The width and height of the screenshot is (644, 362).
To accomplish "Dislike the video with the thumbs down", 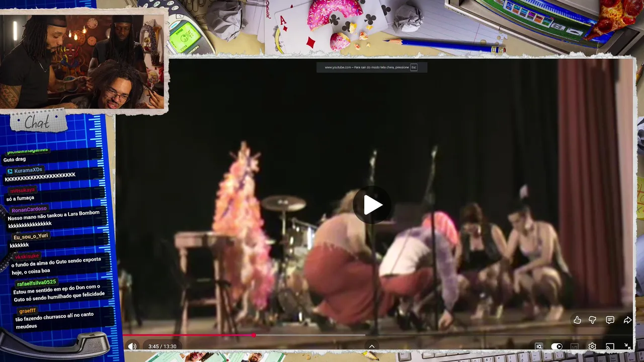I will point(593,320).
